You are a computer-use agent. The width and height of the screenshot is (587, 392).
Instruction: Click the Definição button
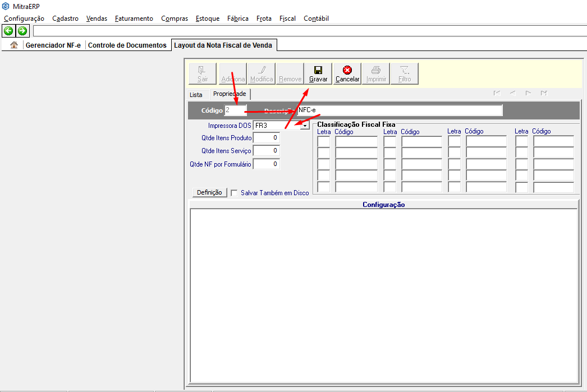click(209, 192)
